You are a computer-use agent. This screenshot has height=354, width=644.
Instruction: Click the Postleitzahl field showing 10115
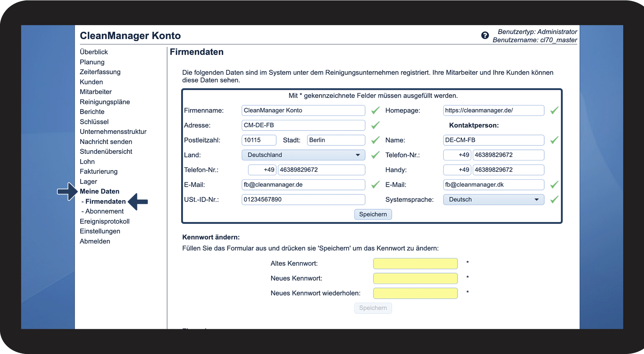coord(259,140)
